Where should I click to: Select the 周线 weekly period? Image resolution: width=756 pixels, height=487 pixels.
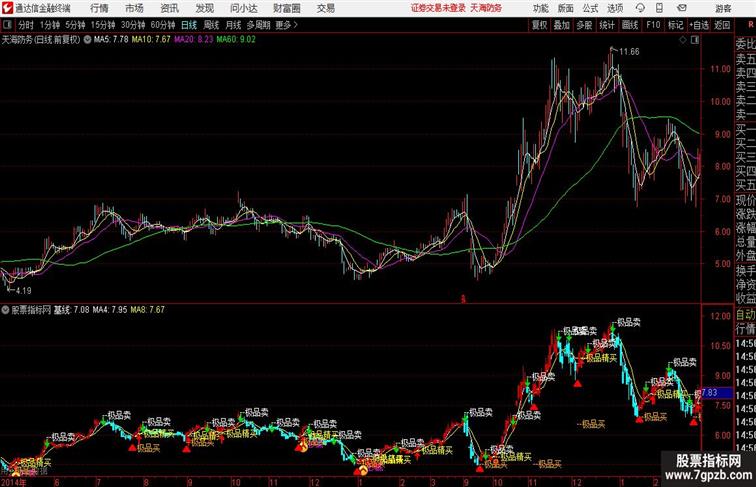click(x=211, y=25)
